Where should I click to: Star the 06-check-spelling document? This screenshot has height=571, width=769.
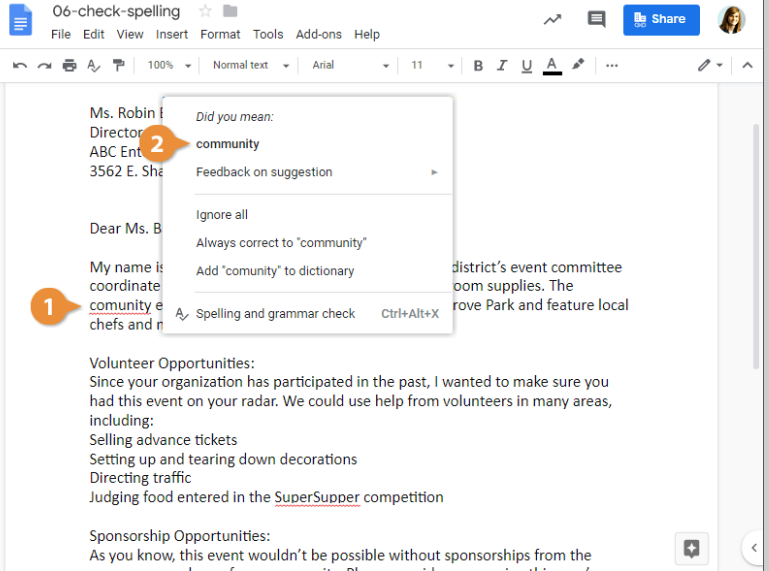(x=205, y=11)
